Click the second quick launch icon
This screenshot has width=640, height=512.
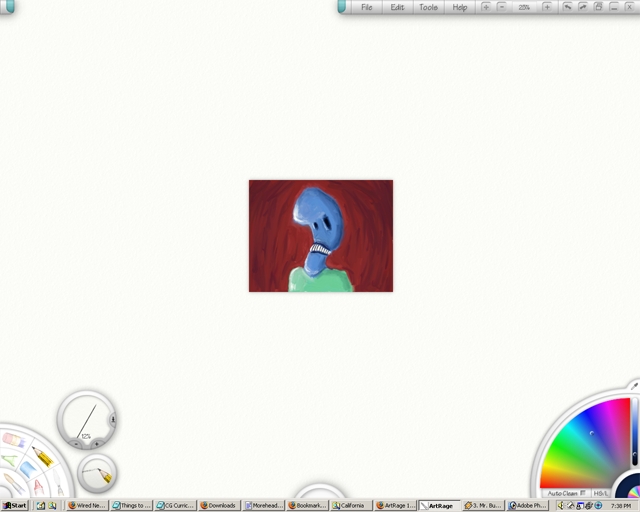(x=52, y=505)
